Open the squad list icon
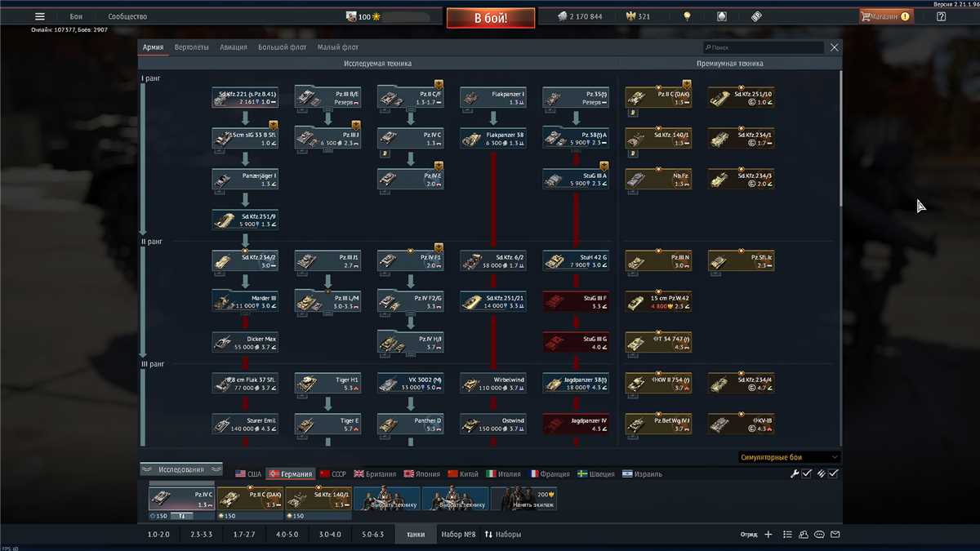Viewport: 980px width, 551px height. 787,535
